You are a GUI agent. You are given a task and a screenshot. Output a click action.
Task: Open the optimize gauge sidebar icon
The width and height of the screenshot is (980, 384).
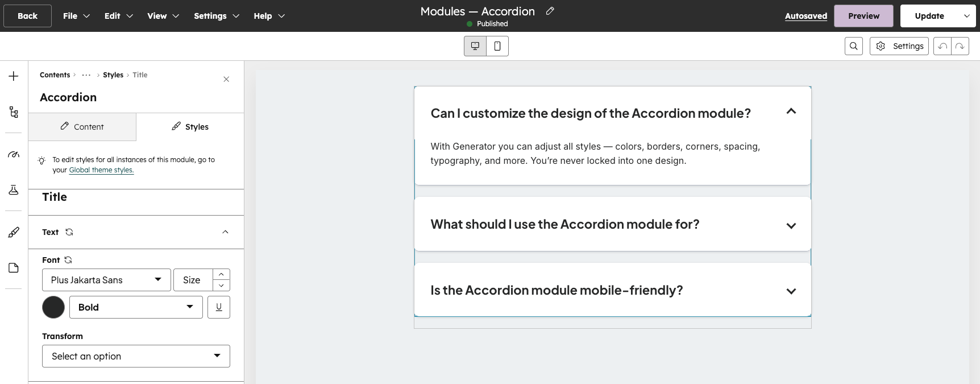[14, 154]
